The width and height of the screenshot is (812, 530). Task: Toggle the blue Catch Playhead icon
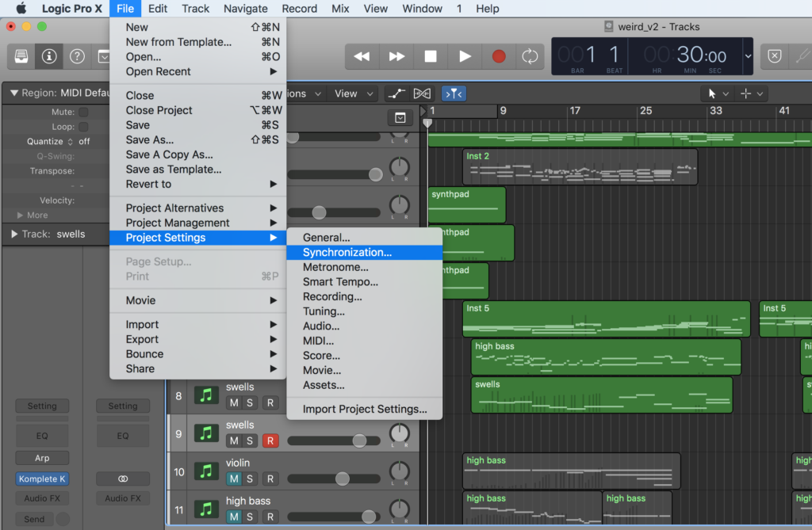click(x=454, y=93)
